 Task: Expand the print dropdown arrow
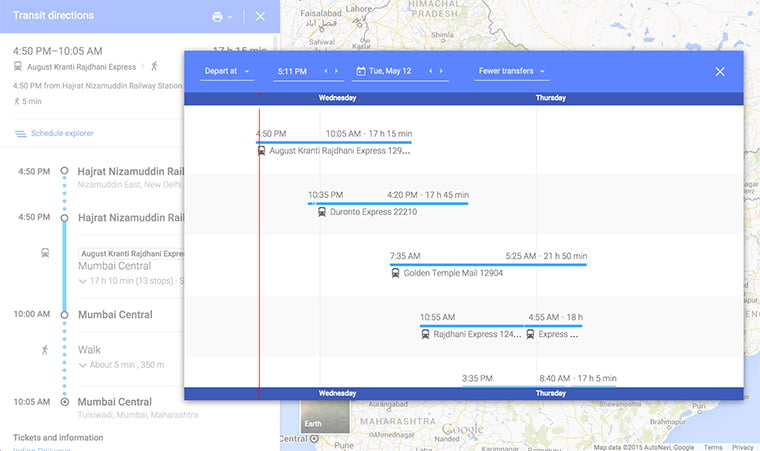click(230, 17)
